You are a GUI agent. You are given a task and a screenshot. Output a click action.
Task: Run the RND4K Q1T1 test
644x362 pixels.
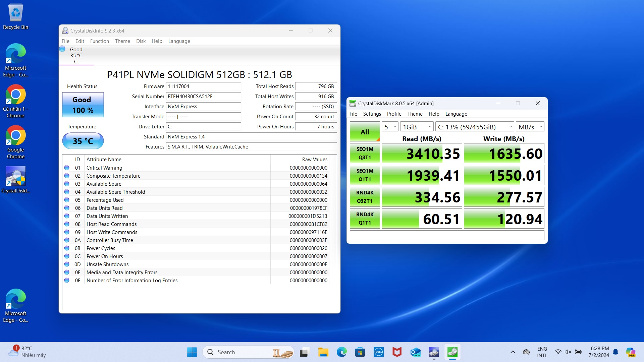pos(365,219)
